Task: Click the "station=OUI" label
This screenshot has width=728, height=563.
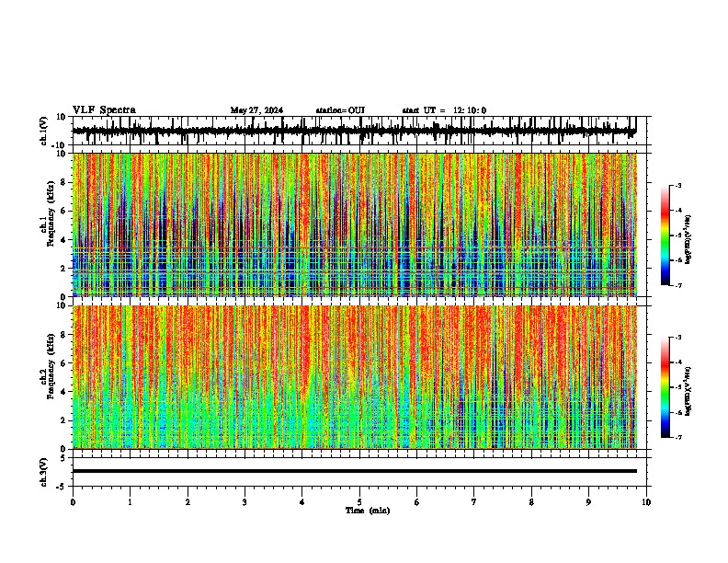Action: [x=340, y=110]
